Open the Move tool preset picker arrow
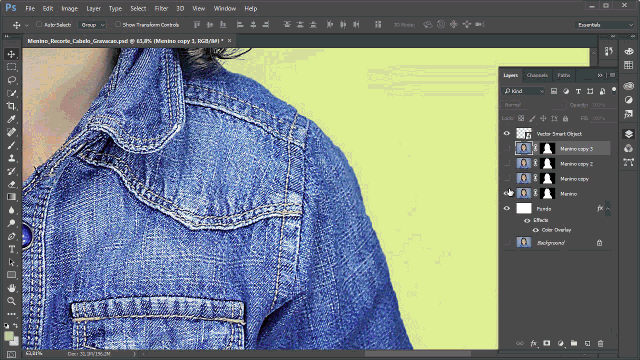This screenshot has width=640, height=360. pos(27,25)
